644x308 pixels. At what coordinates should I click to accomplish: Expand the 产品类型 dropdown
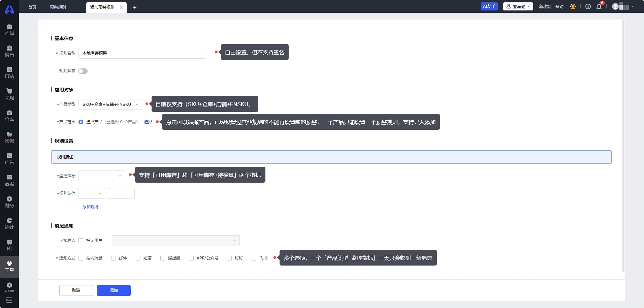tap(110, 104)
